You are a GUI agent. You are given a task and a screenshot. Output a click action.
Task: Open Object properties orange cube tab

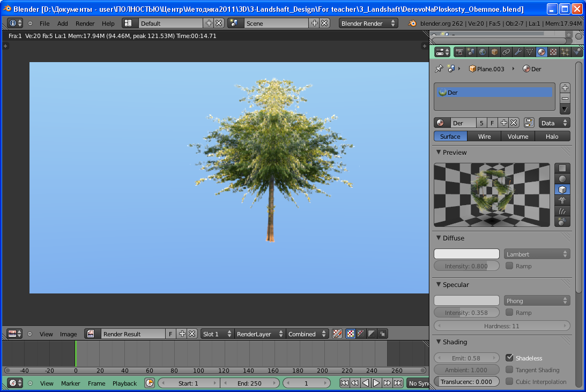click(494, 52)
